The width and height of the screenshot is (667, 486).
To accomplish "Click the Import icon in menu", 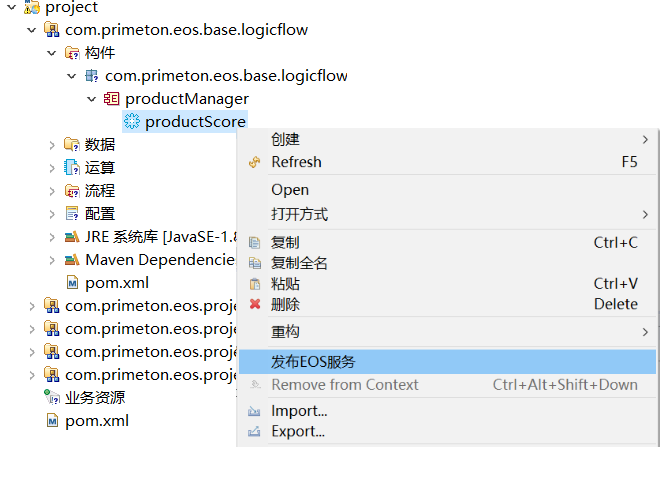I will [x=254, y=411].
